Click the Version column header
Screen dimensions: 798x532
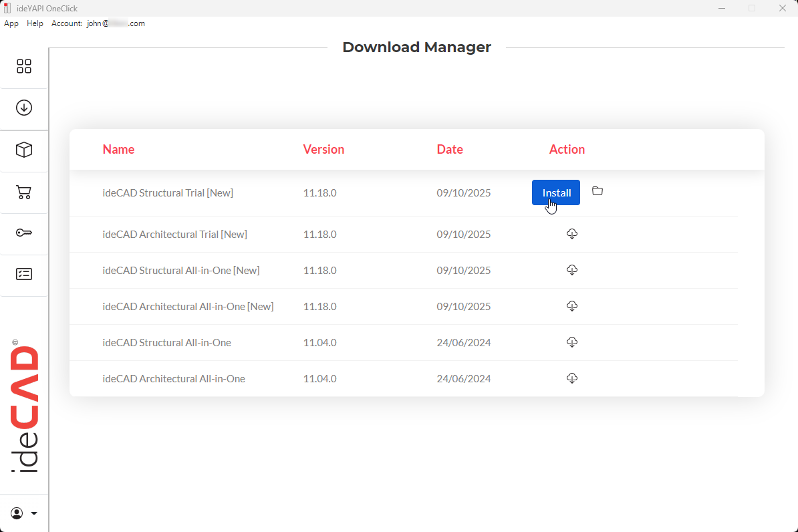click(323, 149)
